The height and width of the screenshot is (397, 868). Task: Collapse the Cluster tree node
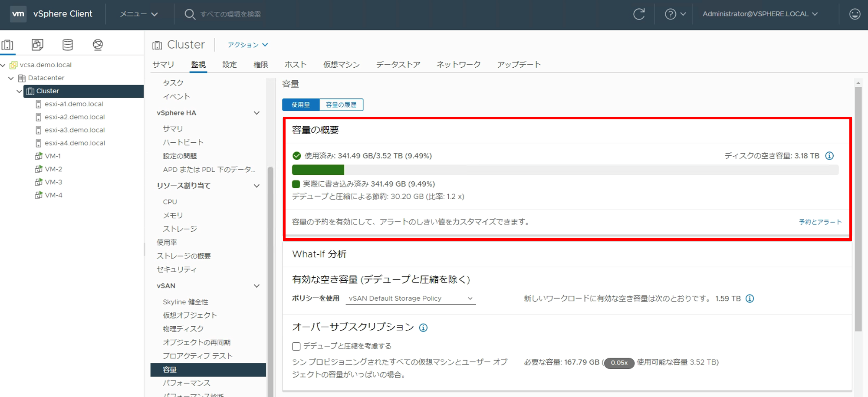19,91
